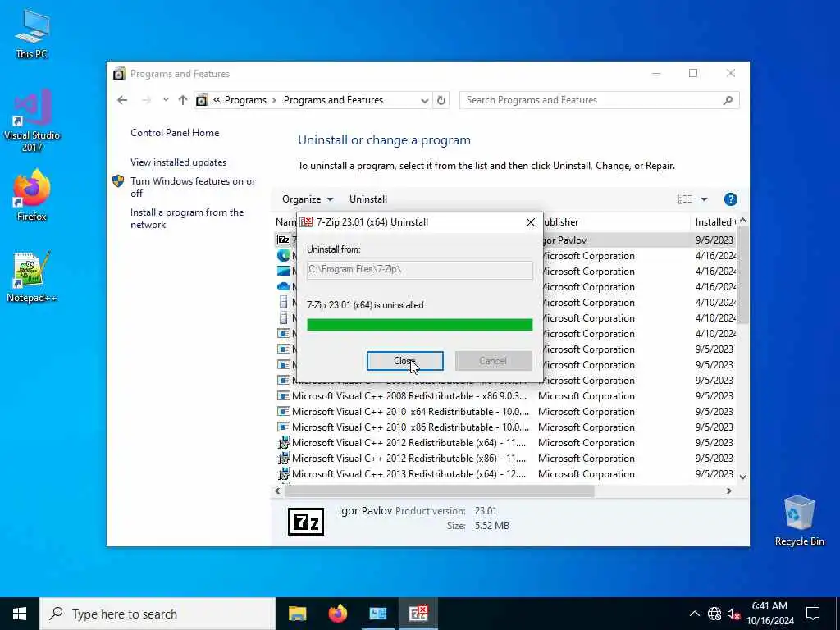The height and width of the screenshot is (630, 840).
Task: Click the Control Panel icon in address bar
Action: pos(202,100)
